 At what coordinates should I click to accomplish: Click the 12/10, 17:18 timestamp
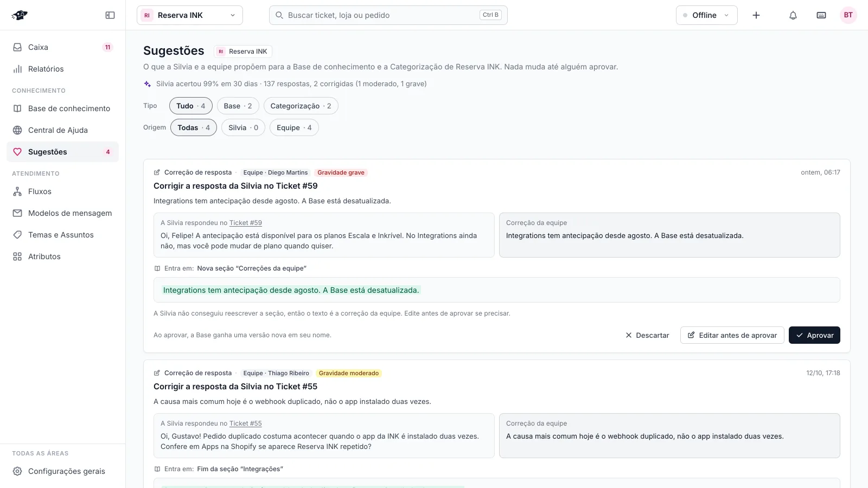(x=823, y=373)
